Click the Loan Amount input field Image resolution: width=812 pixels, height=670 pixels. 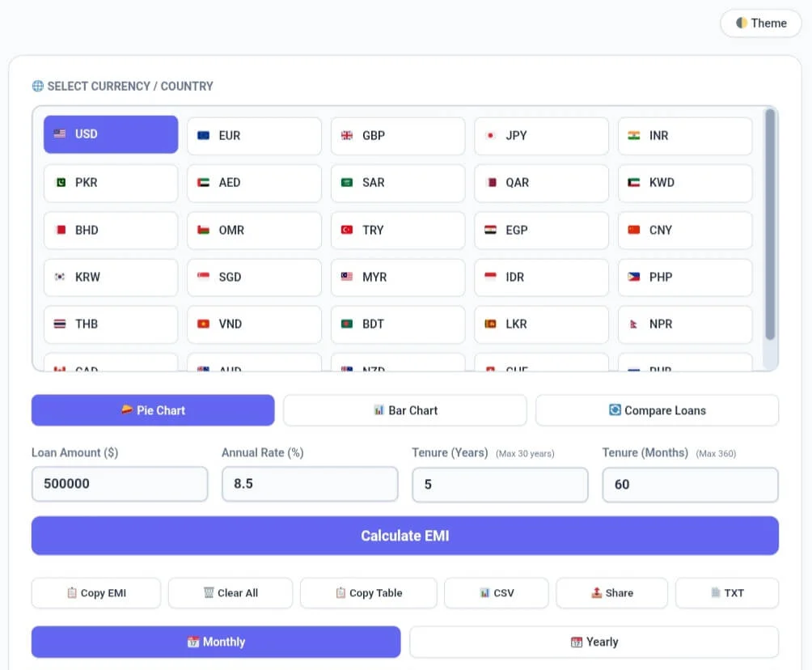click(119, 483)
